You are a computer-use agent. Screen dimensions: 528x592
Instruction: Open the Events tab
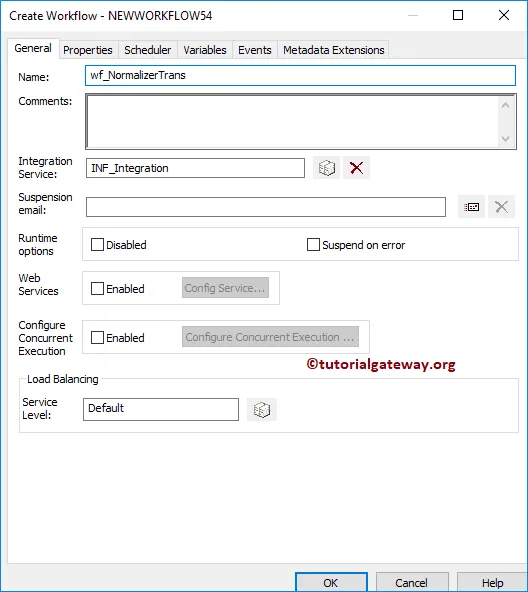coord(255,50)
